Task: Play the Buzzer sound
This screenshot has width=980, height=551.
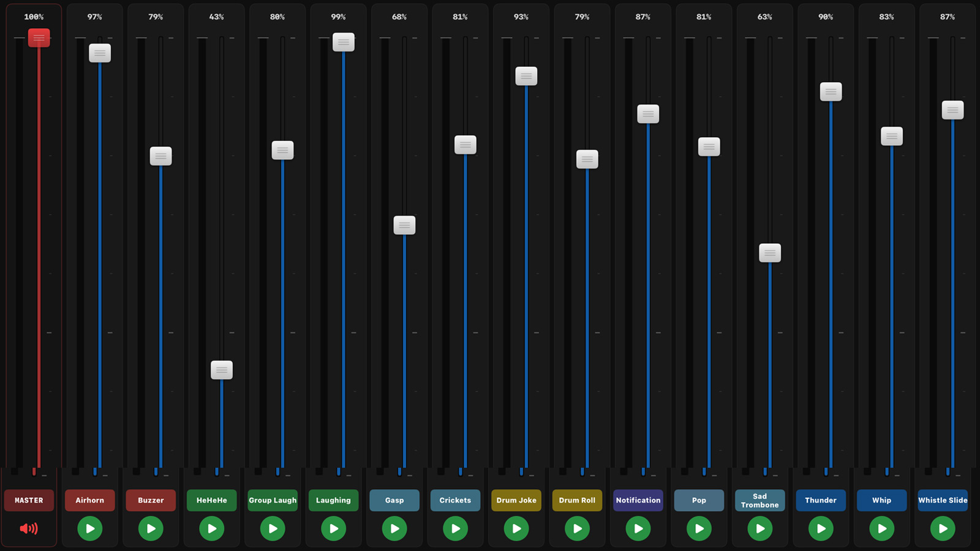Action: (151, 528)
